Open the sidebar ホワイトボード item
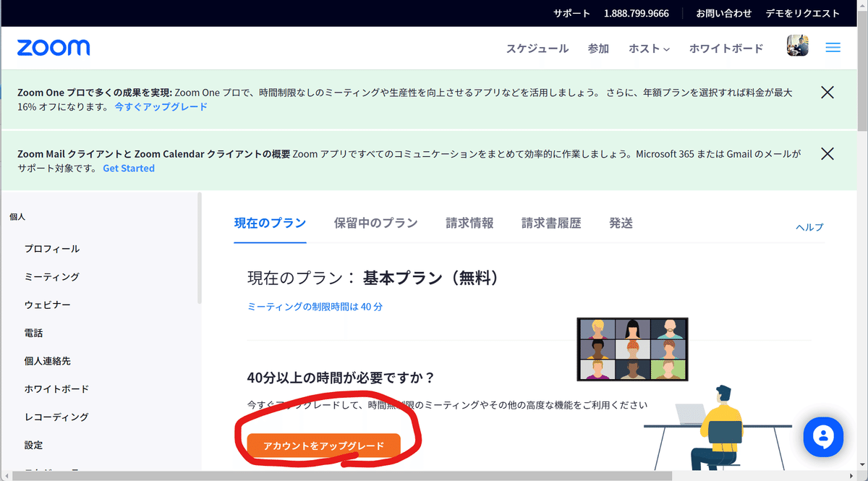Screen dimensions: 868x481 [x=56, y=388]
